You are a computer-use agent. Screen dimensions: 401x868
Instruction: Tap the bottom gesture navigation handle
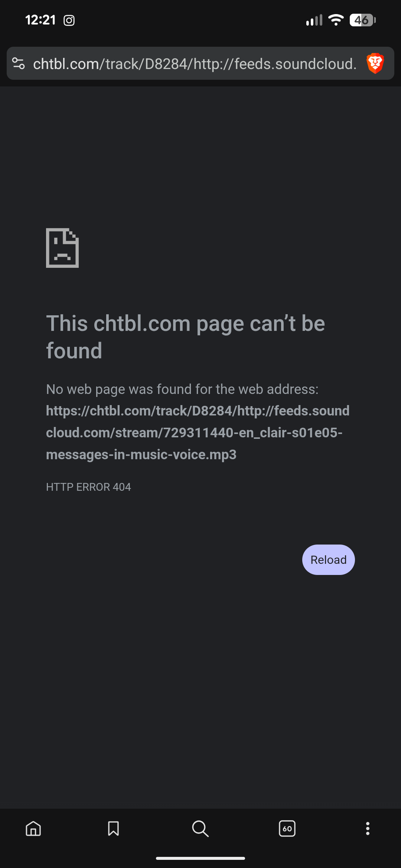coord(200,858)
